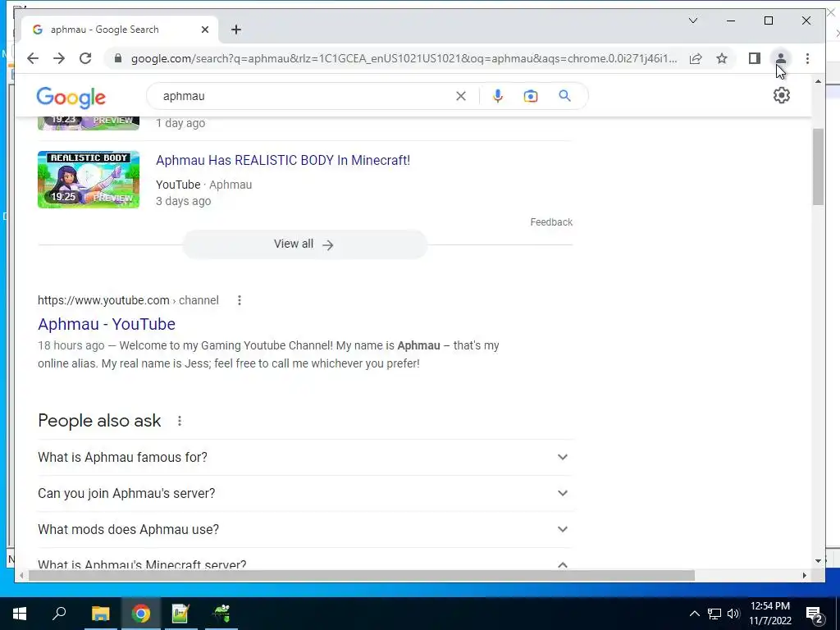Open Chrome three-dot customize menu

point(807,58)
